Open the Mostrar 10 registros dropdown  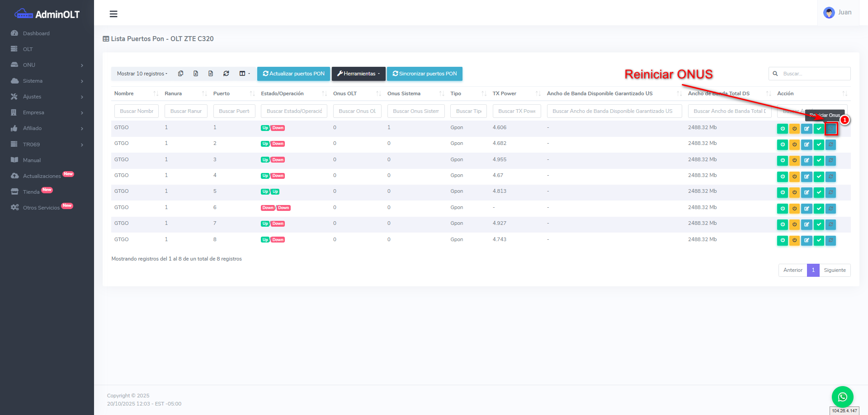click(x=142, y=74)
